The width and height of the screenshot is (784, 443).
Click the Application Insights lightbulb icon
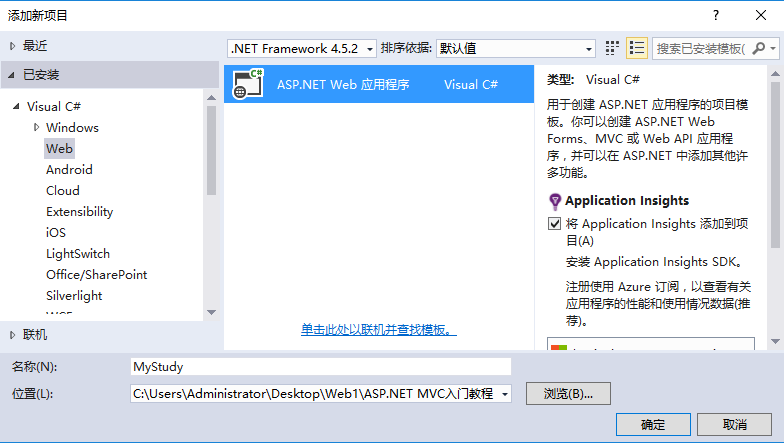pyautogui.click(x=554, y=202)
